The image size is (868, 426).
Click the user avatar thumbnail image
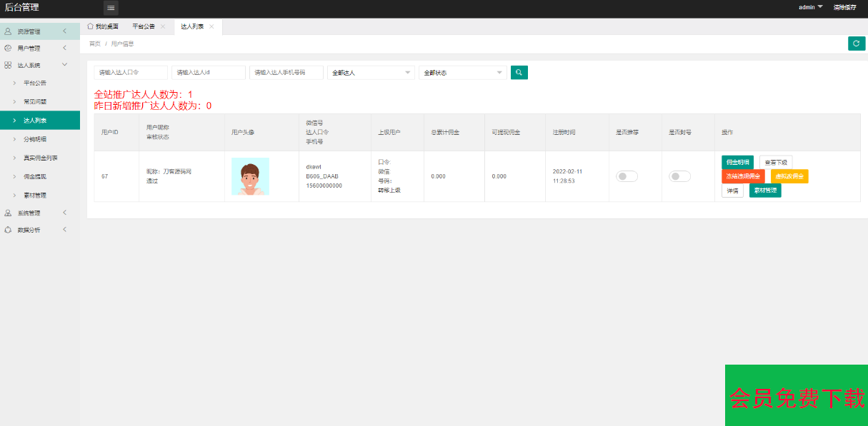tap(250, 176)
